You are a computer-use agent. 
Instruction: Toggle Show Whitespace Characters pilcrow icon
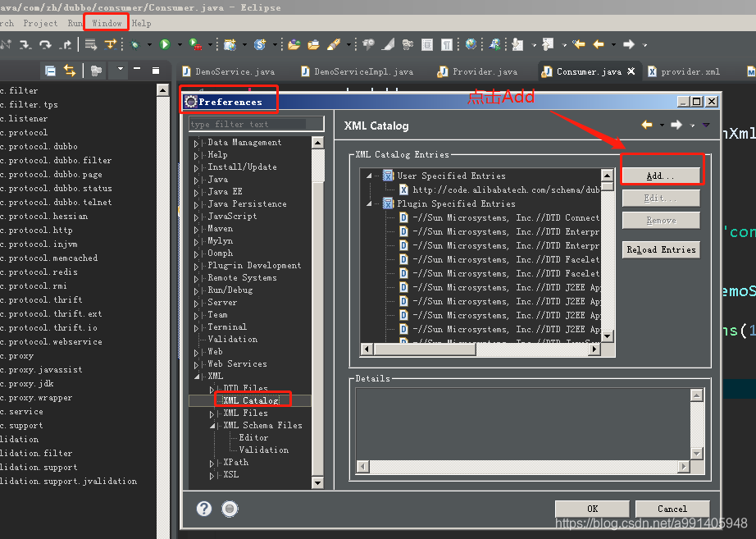pyautogui.click(x=447, y=45)
